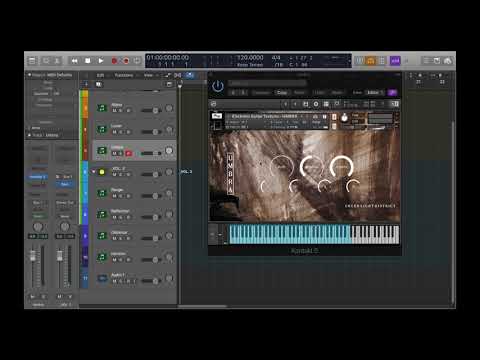Open the list editors from control bar

[x=426, y=61]
